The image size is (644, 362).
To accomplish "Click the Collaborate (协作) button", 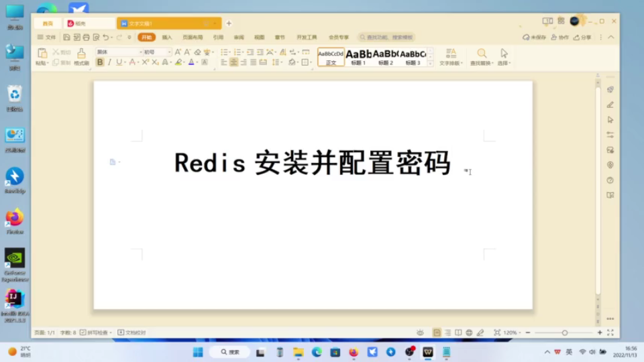I will (559, 38).
